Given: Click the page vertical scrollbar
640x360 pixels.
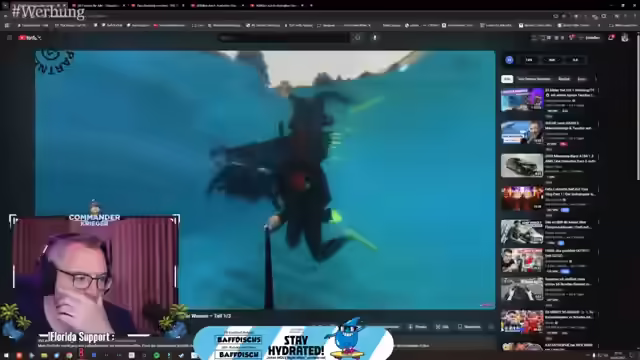Looking at the screenshot, I should tap(638, 114).
